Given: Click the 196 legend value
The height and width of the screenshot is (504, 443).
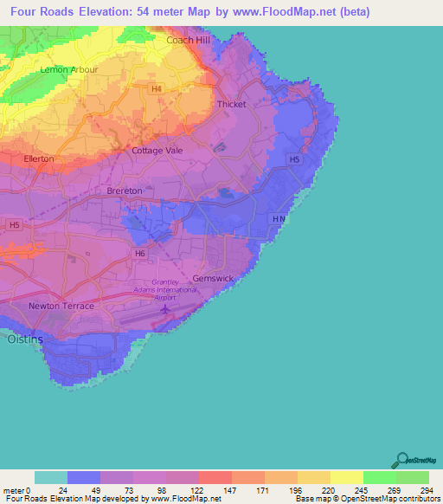Looking at the screenshot, I should (x=295, y=491).
